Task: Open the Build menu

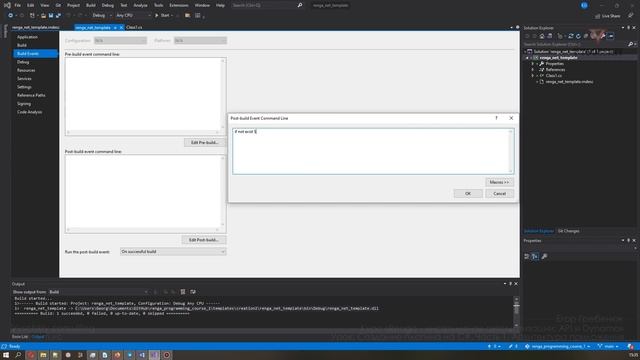Action: (91, 5)
